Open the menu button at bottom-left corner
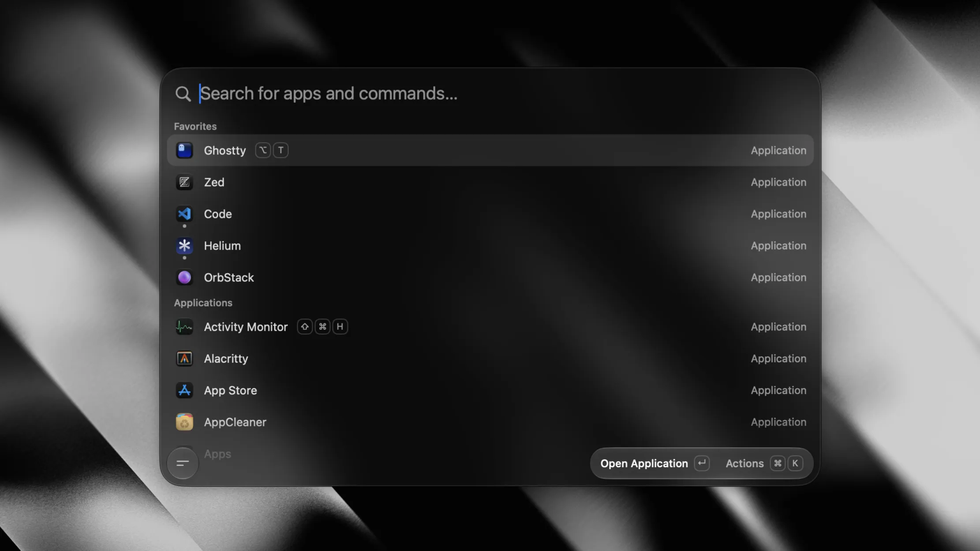Image resolution: width=980 pixels, height=551 pixels. 183,463
